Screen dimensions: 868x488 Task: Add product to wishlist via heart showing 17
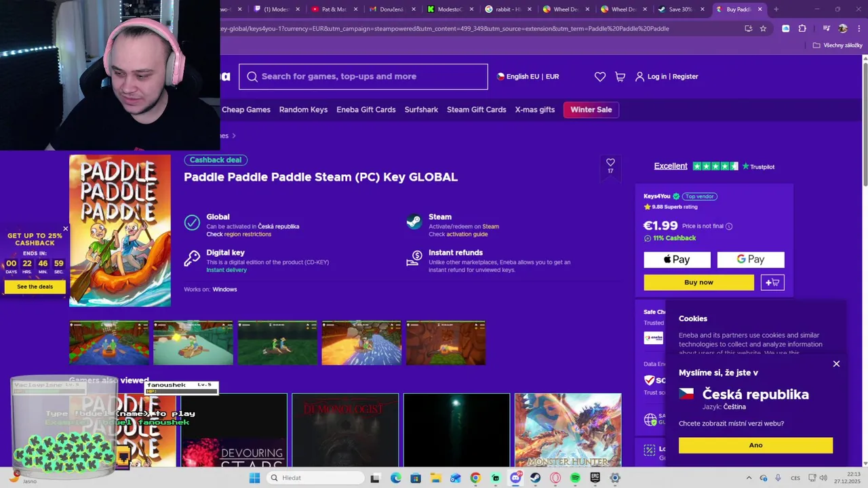[x=610, y=163]
